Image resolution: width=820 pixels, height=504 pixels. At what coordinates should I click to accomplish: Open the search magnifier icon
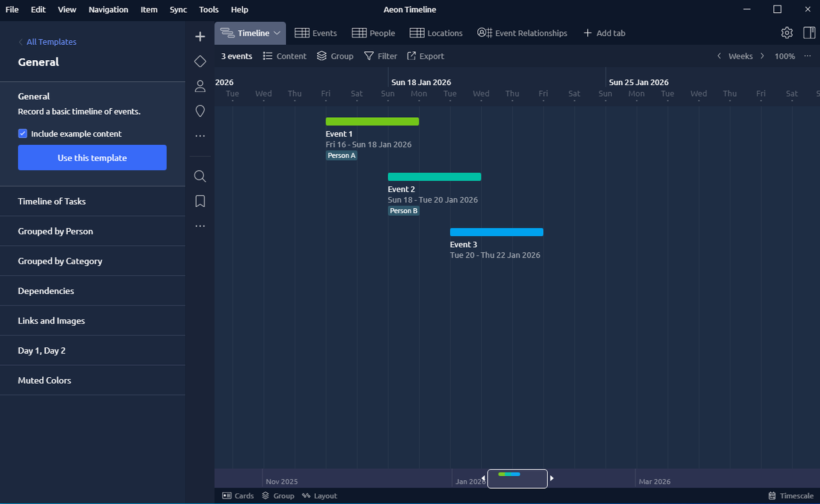tap(200, 176)
